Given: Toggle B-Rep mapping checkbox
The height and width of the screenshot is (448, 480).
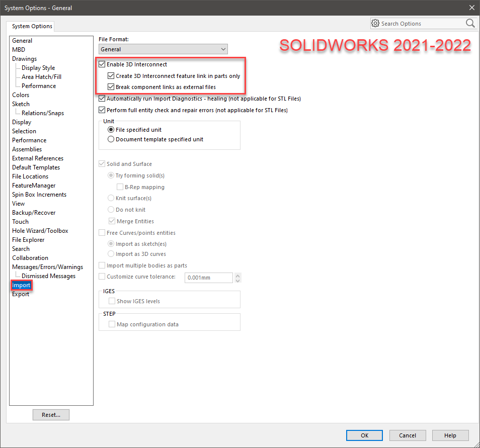Looking at the screenshot, I should pos(120,187).
